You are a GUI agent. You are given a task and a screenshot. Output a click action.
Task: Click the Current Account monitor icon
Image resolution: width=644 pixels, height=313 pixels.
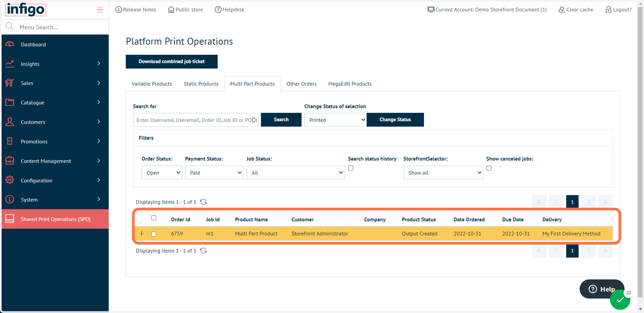point(431,10)
